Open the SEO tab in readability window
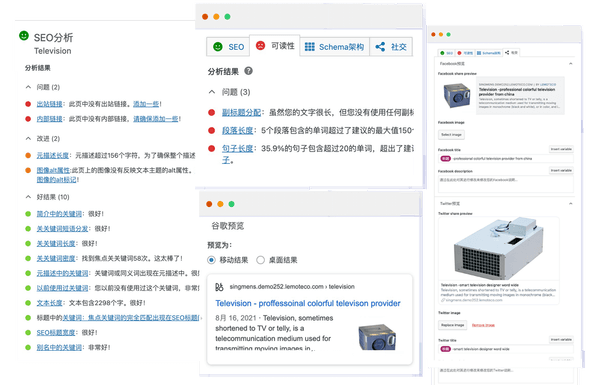 pos(228,47)
